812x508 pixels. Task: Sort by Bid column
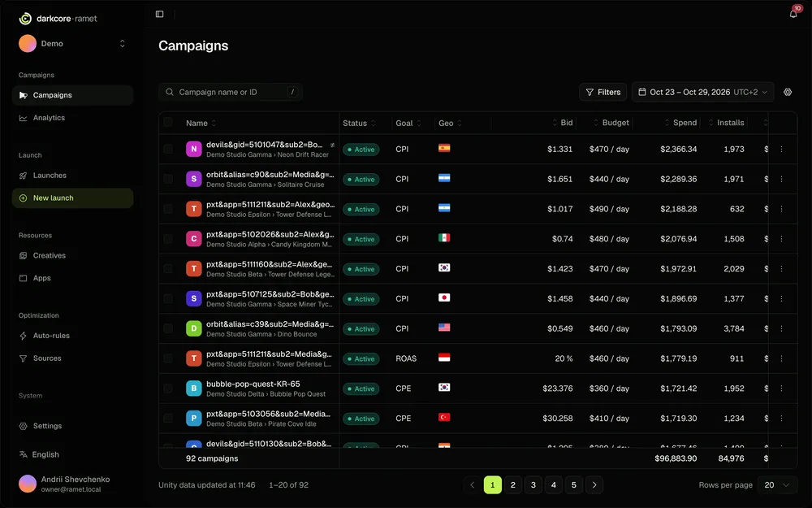(563, 123)
